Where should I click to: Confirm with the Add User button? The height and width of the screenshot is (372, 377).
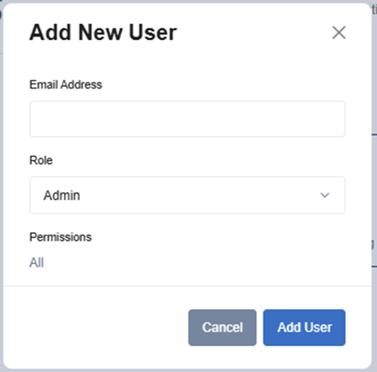(x=304, y=327)
